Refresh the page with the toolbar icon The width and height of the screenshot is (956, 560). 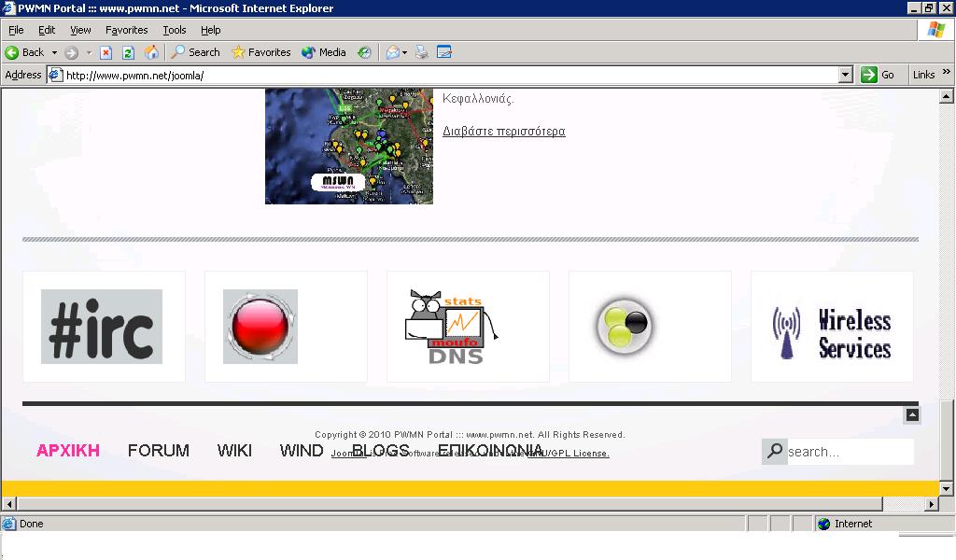coord(128,52)
